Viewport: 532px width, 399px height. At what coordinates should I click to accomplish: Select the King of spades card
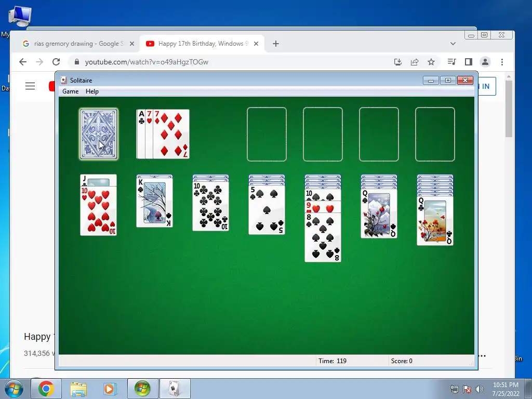click(154, 203)
